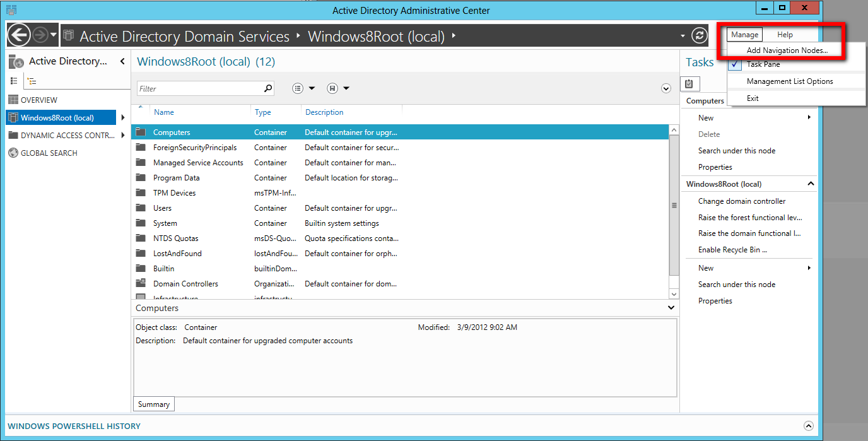Click the LostAndFound folder icon
Screen dimensions: 868x441
[x=141, y=254]
